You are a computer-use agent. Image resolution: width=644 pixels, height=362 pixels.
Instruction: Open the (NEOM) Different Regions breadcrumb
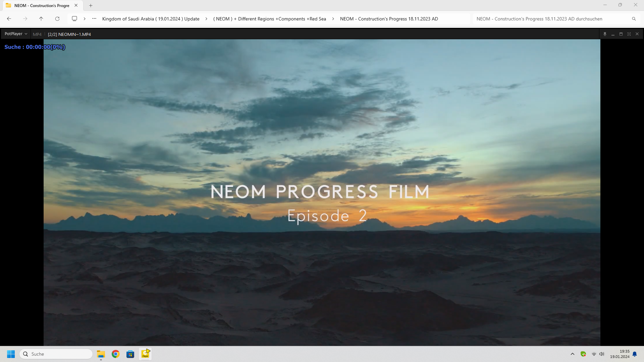(270, 19)
